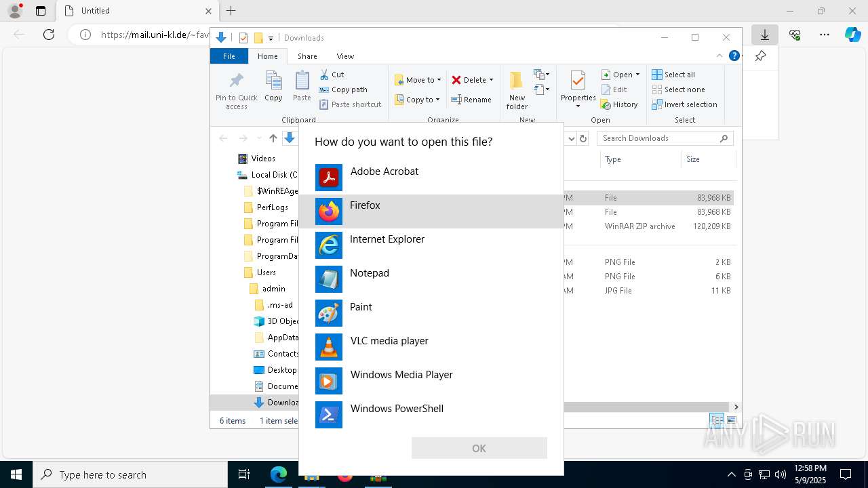Click Invert selection in ribbon
Image resolution: width=868 pixels, height=488 pixels.
[x=684, y=104]
